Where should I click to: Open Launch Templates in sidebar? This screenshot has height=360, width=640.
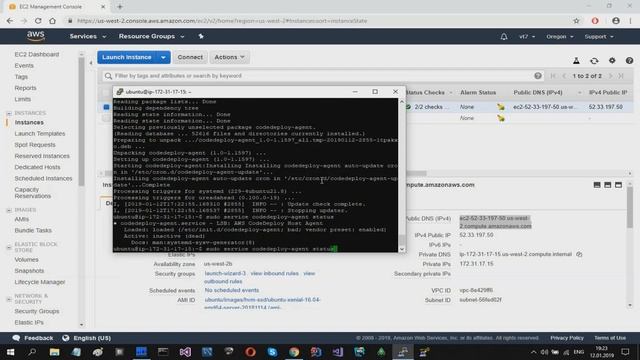(x=40, y=133)
